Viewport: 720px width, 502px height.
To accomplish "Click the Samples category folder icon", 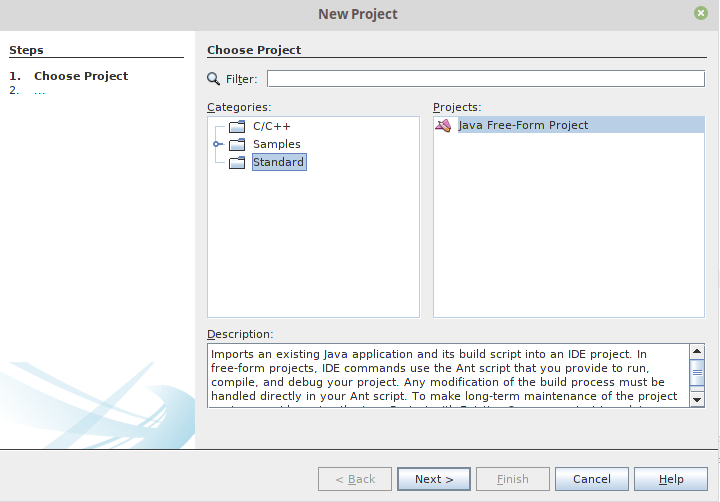I will coord(237,145).
